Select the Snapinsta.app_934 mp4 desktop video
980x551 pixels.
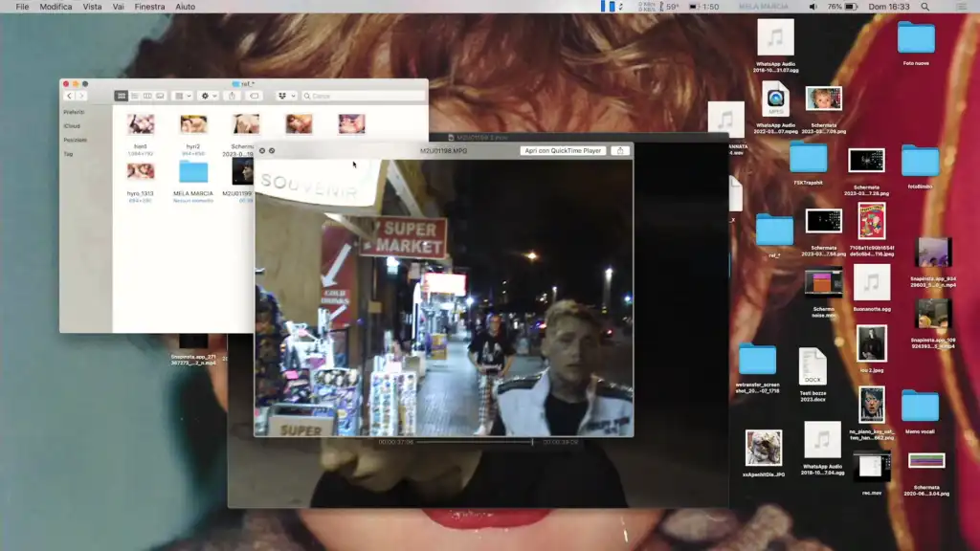(933, 253)
